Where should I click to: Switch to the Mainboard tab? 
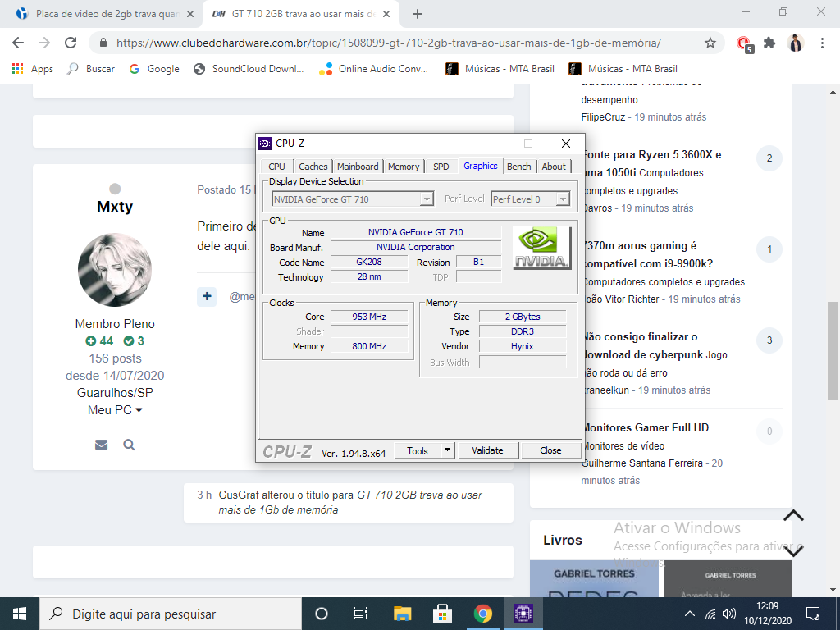click(358, 167)
